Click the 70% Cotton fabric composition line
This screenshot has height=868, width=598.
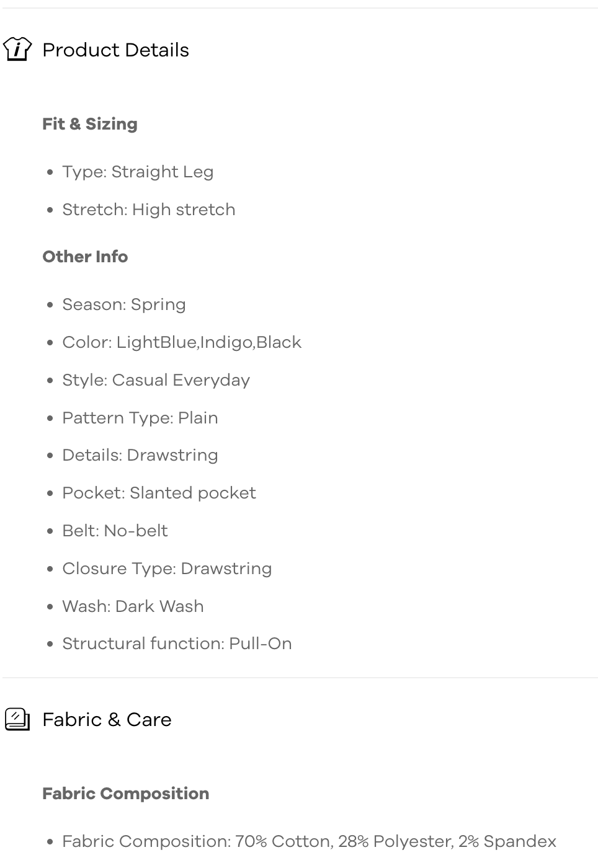[x=309, y=841]
